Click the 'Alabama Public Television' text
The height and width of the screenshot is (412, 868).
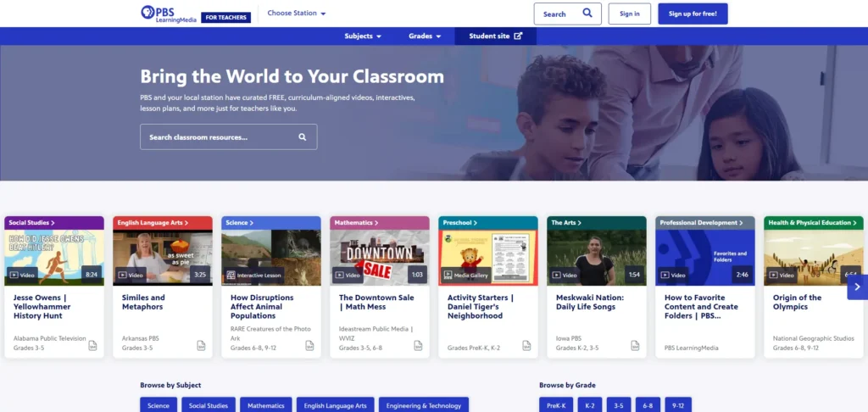(x=50, y=338)
